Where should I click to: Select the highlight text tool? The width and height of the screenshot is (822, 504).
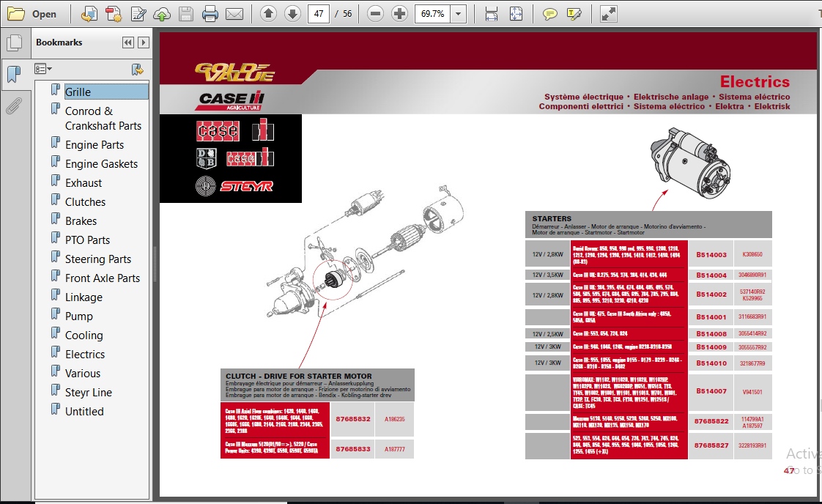pos(574,14)
